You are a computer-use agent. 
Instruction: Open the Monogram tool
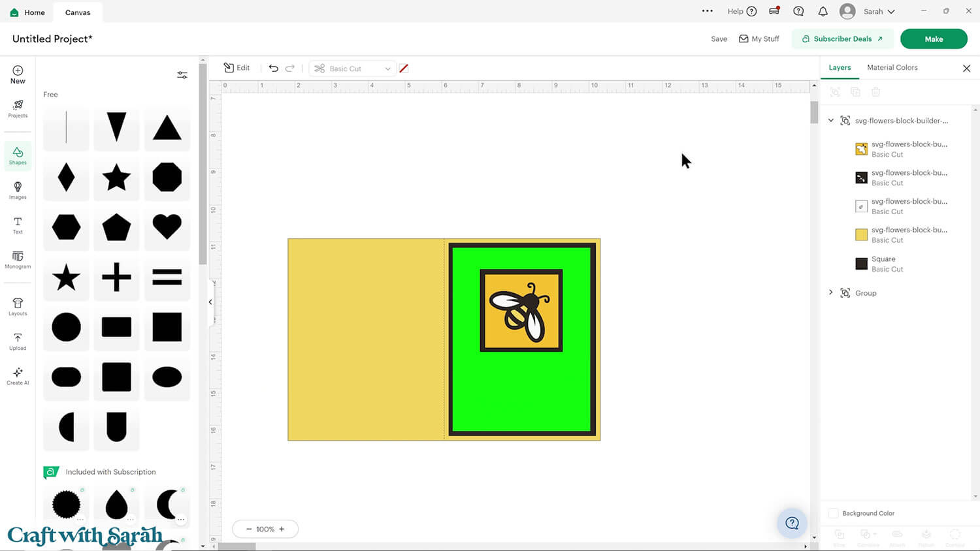point(18,260)
